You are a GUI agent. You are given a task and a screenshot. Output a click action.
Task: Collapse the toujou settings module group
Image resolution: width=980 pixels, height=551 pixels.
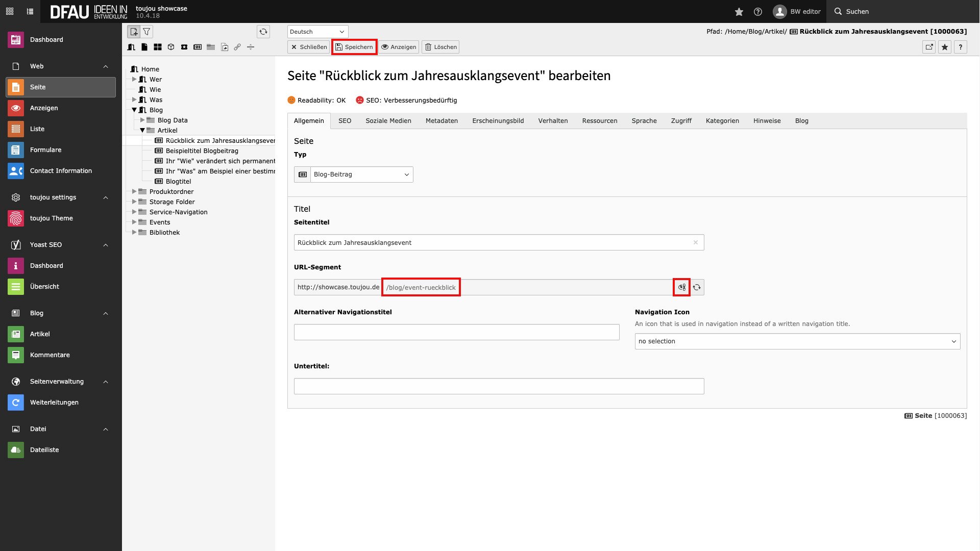[x=106, y=197]
